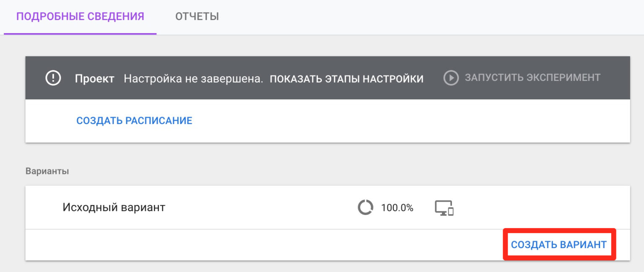644x272 pixels.
Task: Click СОЗДАТЬ ВАРИАНТ highlighted in red
Action: (558, 244)
